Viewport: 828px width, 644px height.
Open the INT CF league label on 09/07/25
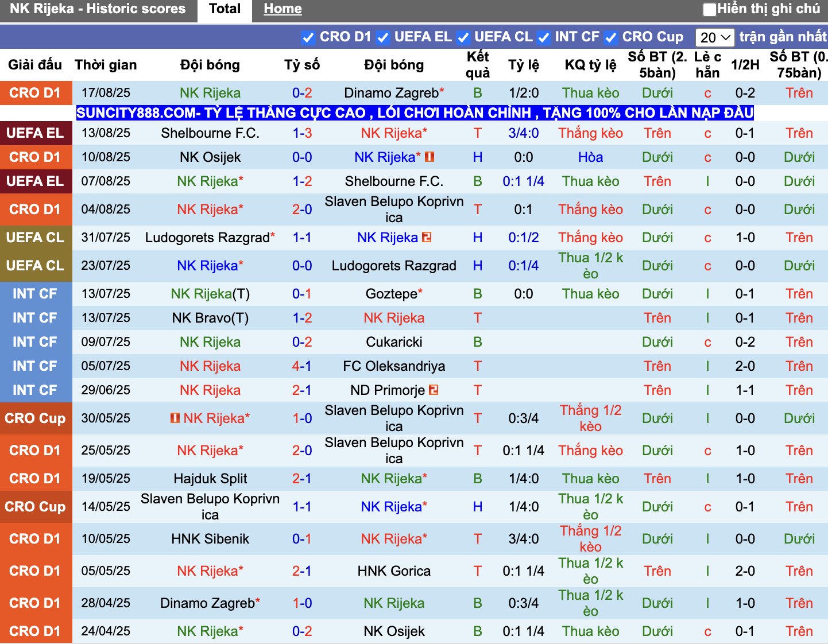pos(36,342)
